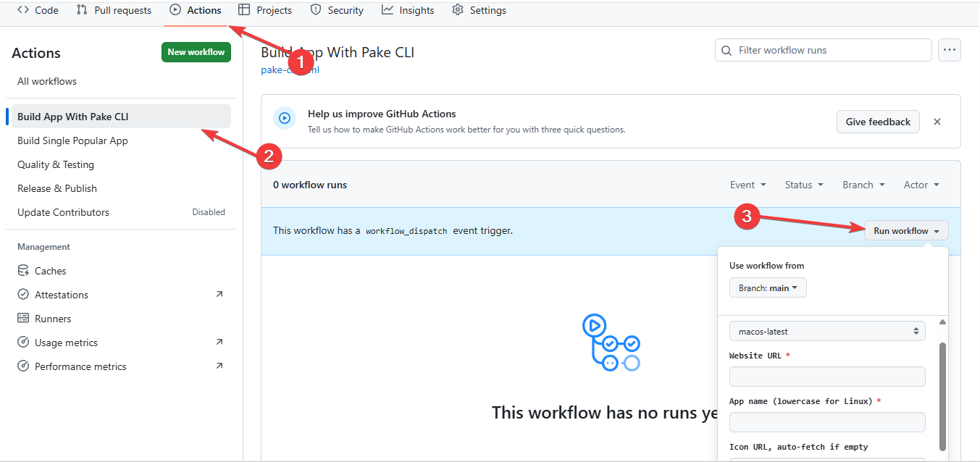Select the macos-latest runner option
980x462 pixels.
pos(827,329)
